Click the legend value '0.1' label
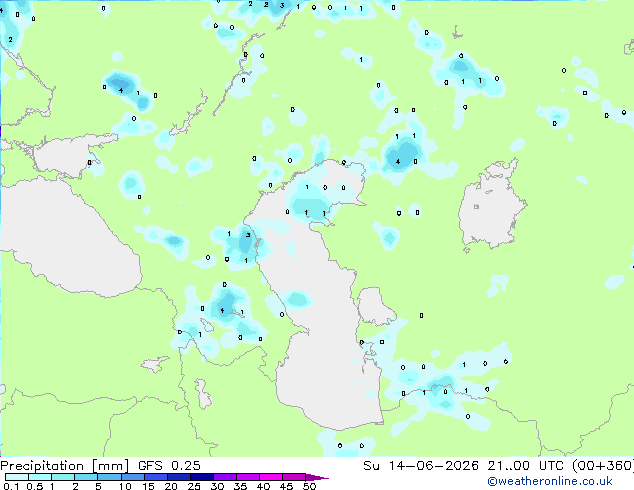 click(x=11, y=486)
